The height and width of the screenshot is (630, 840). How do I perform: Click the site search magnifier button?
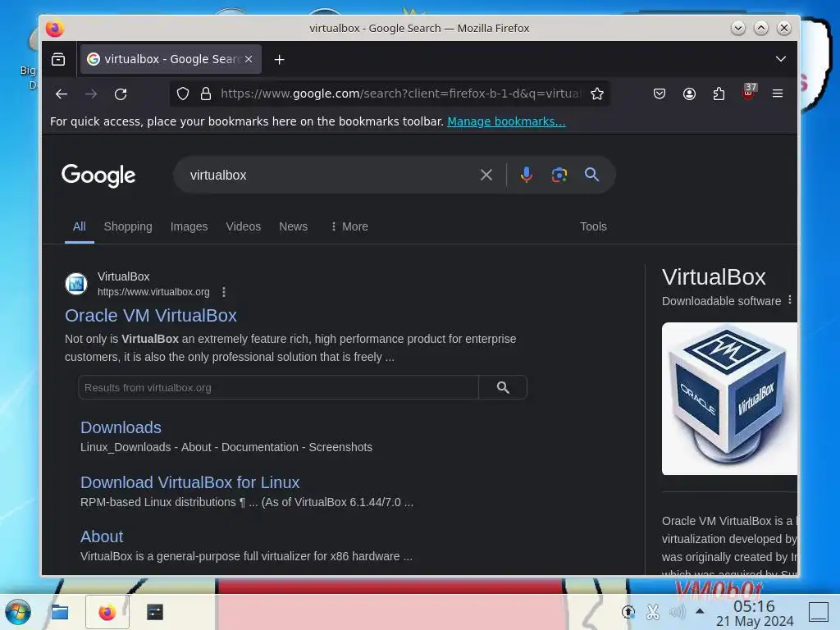(503, 387)
